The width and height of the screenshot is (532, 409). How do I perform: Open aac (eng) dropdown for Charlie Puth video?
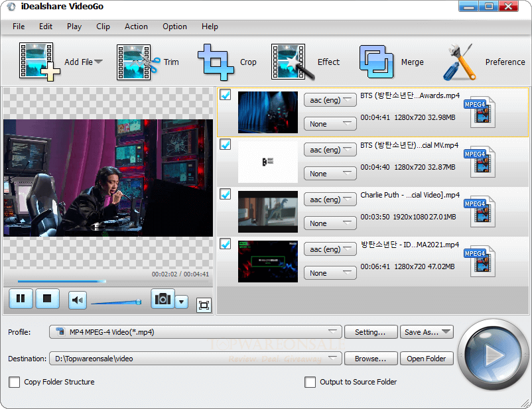pos(330,200)
